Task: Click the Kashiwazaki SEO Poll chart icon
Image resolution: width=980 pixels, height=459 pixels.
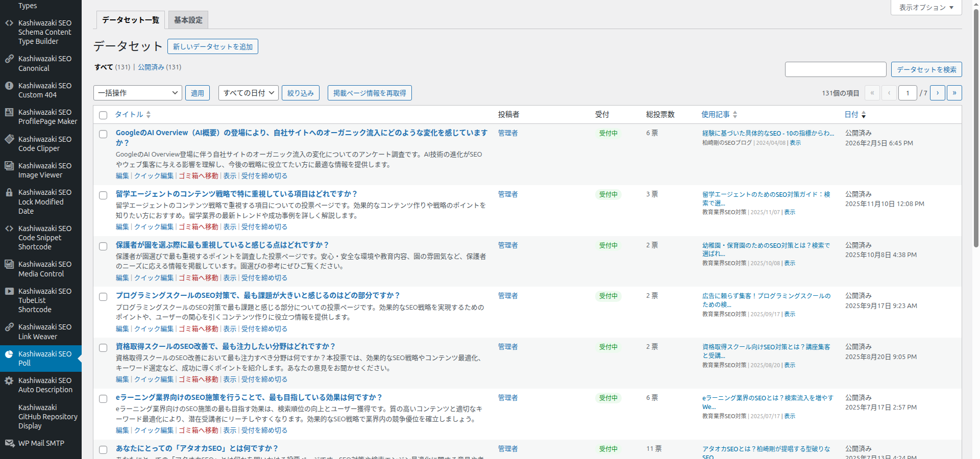Action: (9, 354)
